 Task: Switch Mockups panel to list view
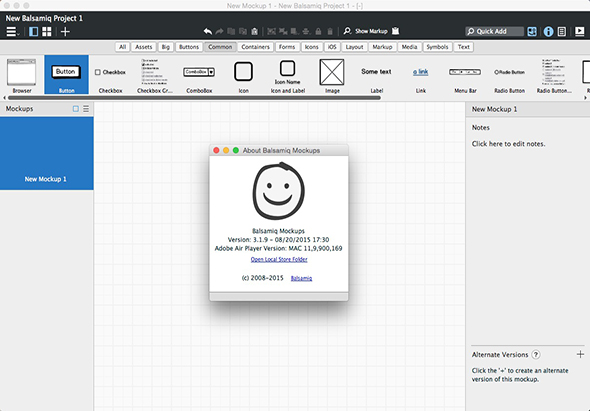pyautogui.click(x=86, y=109)
